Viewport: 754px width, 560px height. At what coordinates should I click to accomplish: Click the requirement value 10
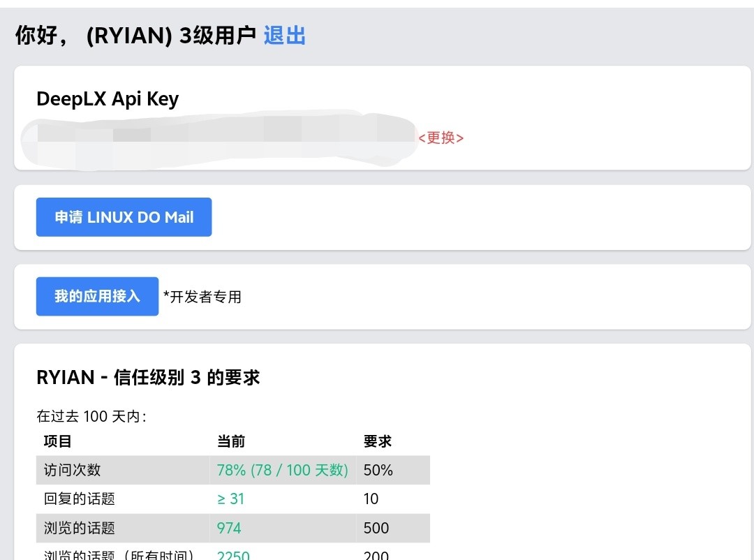(371, 499)
